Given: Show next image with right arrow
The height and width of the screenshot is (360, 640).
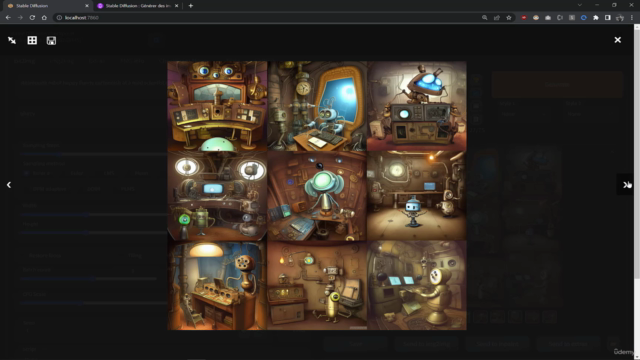Looking at the screenshot, I should (x=626, y=185).
